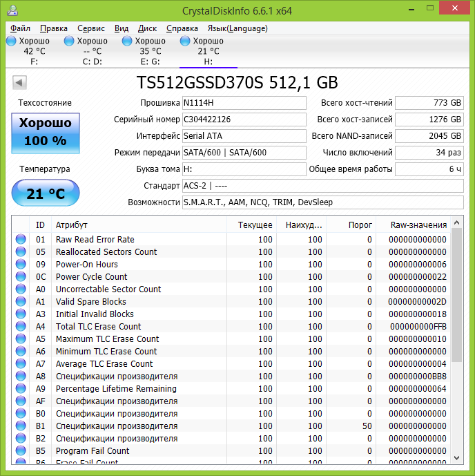Open the Вид menu
475x476 pixels.
click(x=122, y=28)
